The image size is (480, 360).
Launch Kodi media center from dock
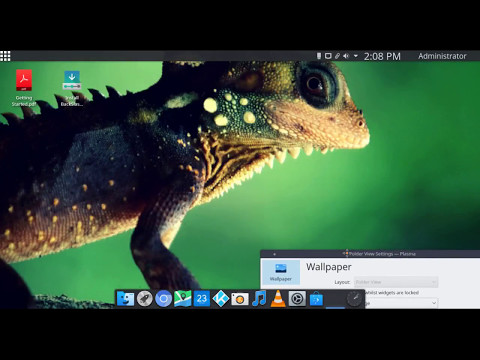tap(221, 298)
